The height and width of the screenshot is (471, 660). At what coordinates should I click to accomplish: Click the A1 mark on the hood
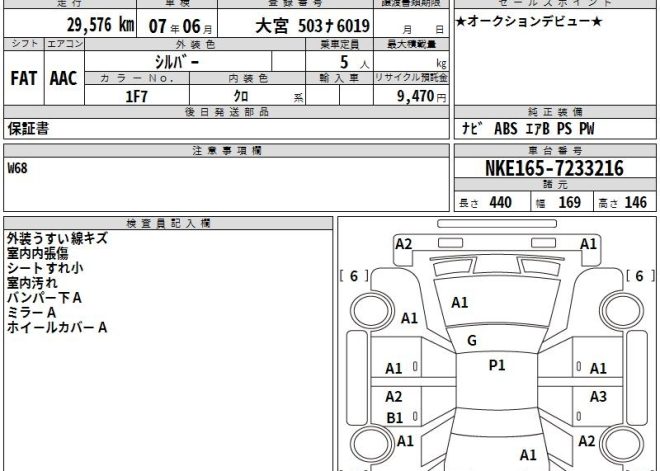tap(460, 302)
